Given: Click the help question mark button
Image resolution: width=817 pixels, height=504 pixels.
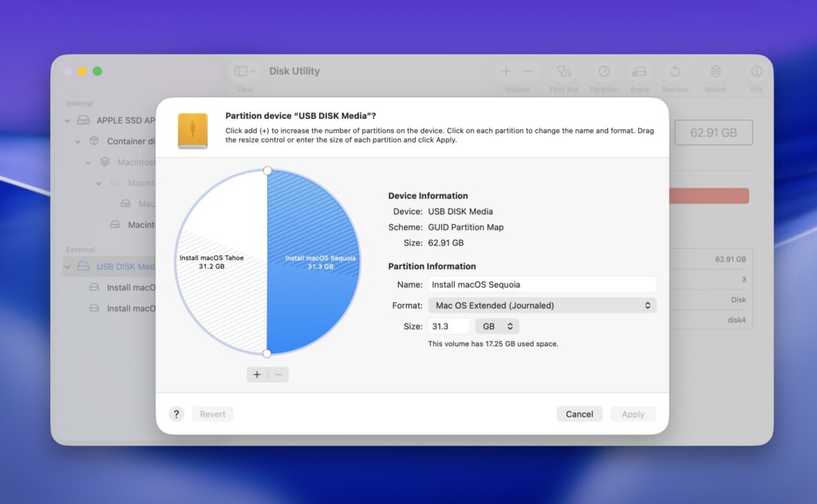Looking at the screenshot, I should tap(176, 414).
